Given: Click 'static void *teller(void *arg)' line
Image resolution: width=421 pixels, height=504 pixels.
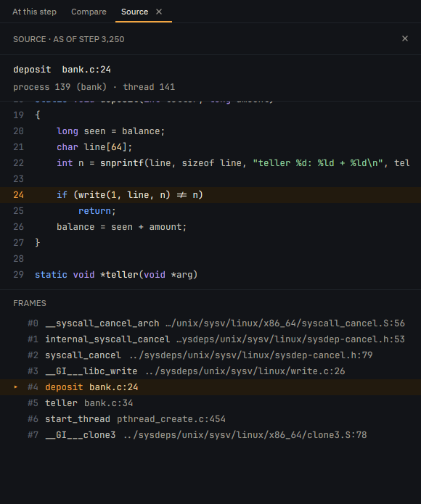Looking at the screenshot, I should pyautogui.click(x=116, y=275).
